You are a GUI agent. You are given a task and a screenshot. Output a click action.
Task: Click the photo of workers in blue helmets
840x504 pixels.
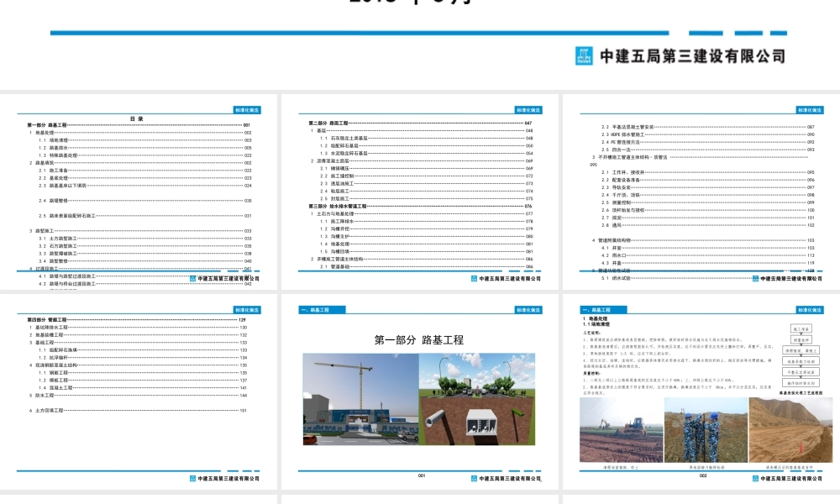tap(706, 430)
